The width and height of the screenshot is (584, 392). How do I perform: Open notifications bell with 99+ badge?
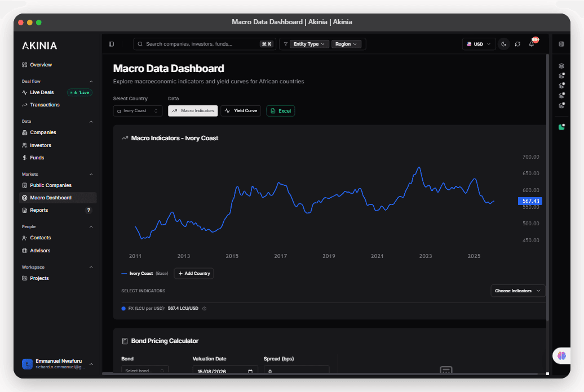[x=532, y=44]
